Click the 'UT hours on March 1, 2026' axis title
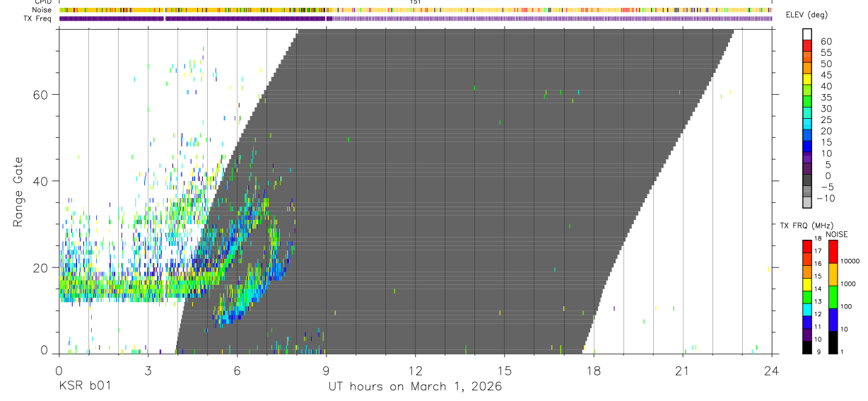The width and height of the screenshot is (868, 401). pyautogui.click(x=415, y=386)
